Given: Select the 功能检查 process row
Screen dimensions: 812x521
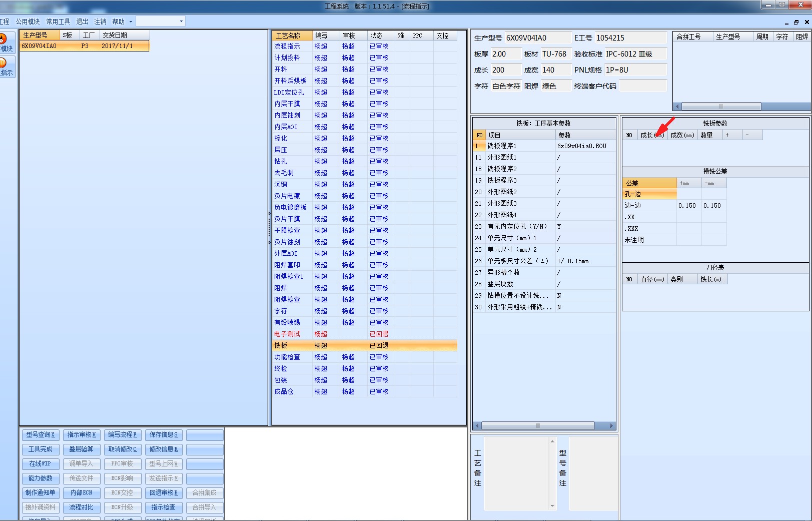Looking at the screenshot, I should click(x=364, y=357).
